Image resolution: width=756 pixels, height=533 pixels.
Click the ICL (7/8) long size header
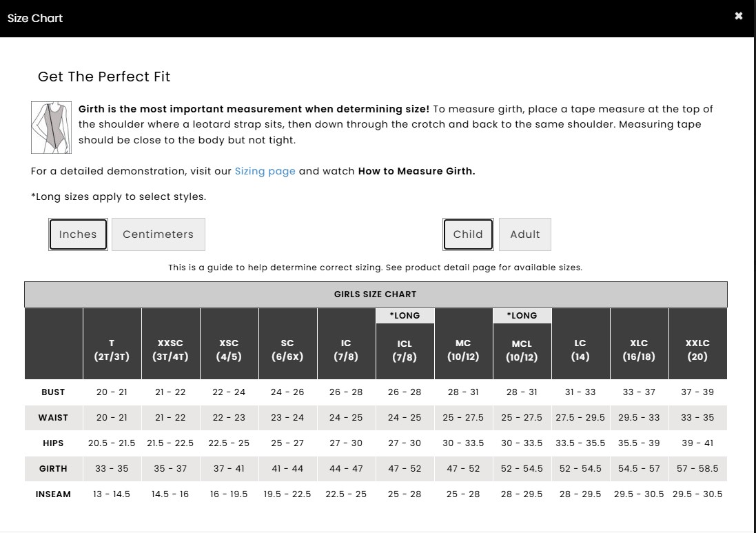coord(405,350)
